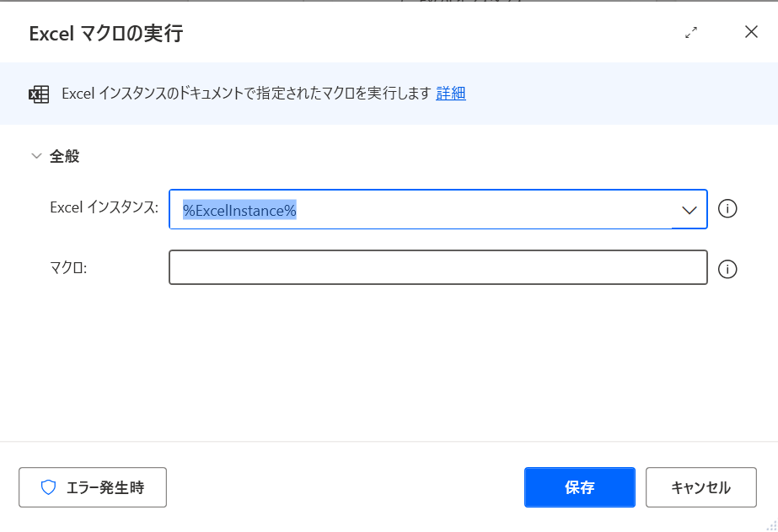This screenshot has height=532, width=778.
Task: Click the Excel icon in the info banner
Action: click(39, 94)
